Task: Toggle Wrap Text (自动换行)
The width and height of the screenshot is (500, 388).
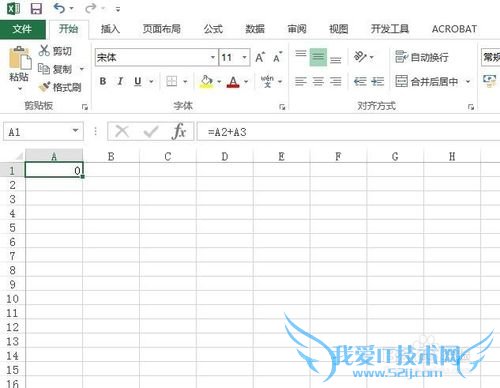Action: tap(422, 57)
